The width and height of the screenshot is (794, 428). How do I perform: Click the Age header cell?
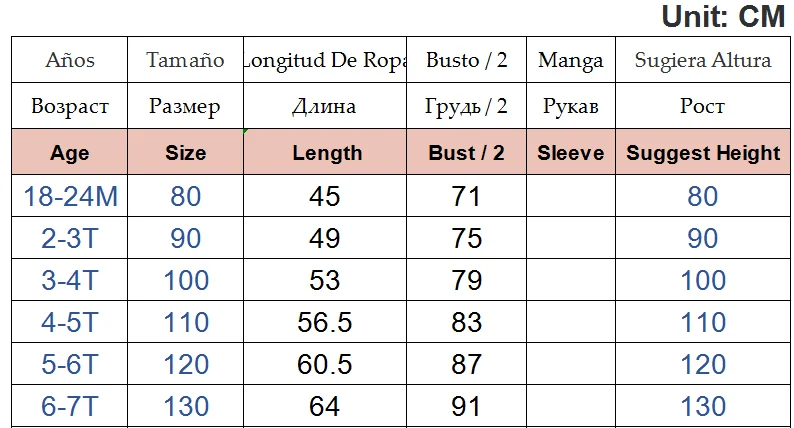click(x=69, y=152)
